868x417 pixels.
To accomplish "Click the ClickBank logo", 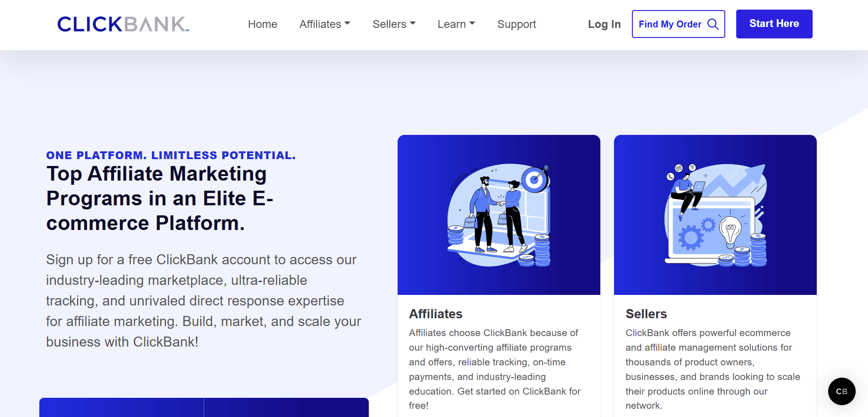I will click(123, 24).
